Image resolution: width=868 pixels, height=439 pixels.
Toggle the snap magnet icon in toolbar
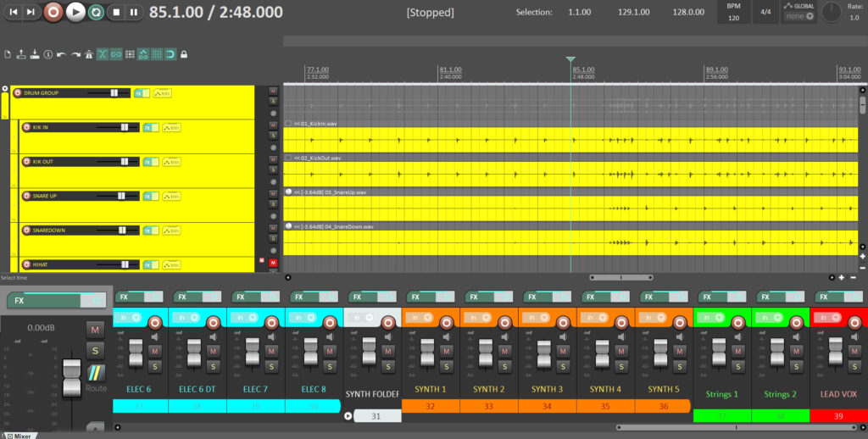click(170, 54)
